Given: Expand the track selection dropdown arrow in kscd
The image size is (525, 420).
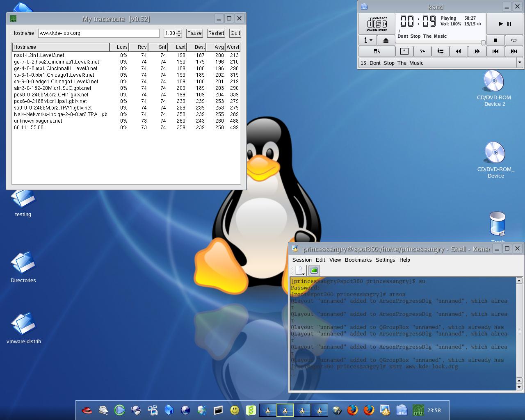Looking at the screenshot, I should pyautogui.click(x=519, y=63).
